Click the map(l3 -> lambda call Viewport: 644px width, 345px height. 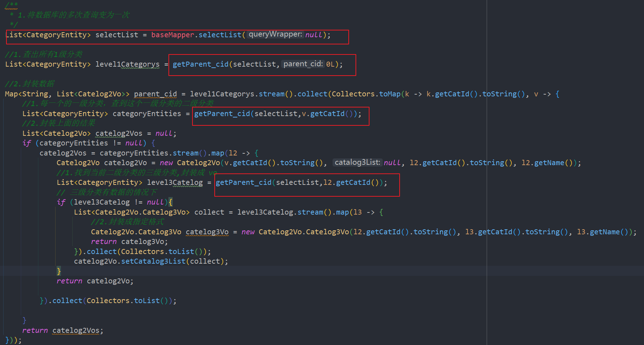click(359, 212)
